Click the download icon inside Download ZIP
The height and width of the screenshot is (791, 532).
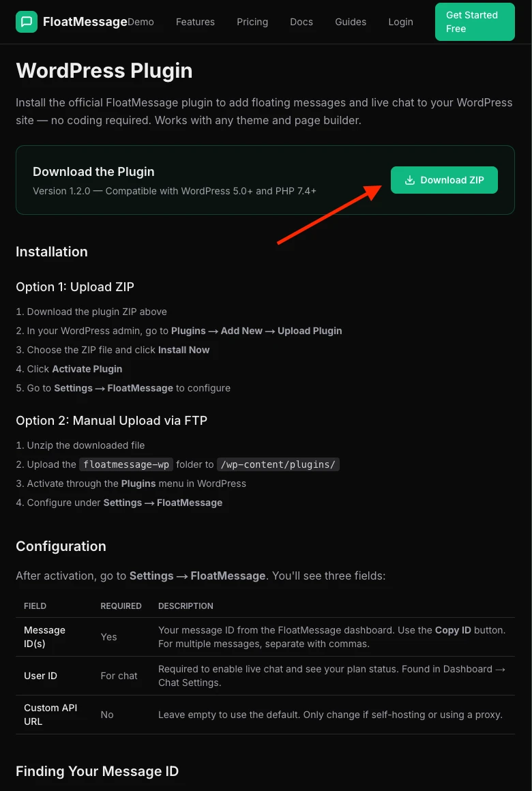click(410, 180)
